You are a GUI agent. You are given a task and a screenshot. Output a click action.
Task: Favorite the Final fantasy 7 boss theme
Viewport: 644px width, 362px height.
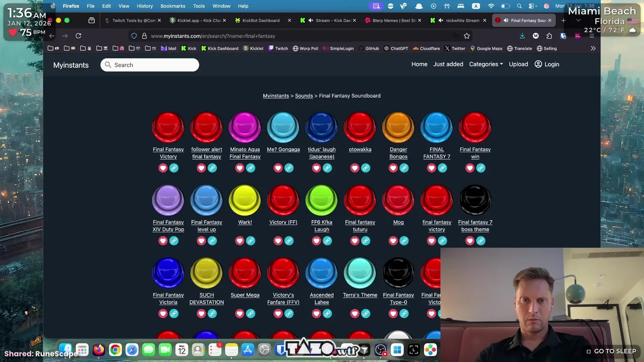(x=469, y=241)
